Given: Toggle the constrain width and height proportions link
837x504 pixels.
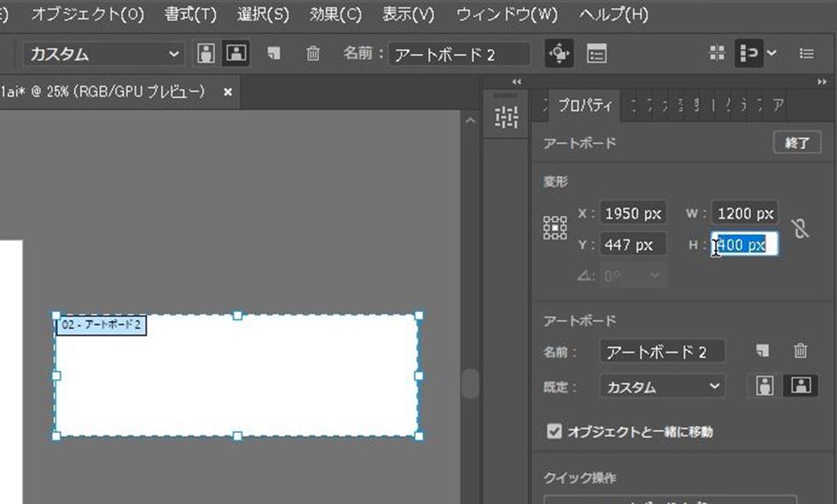Looking at the screenshot, I should (x=800, y=229).
